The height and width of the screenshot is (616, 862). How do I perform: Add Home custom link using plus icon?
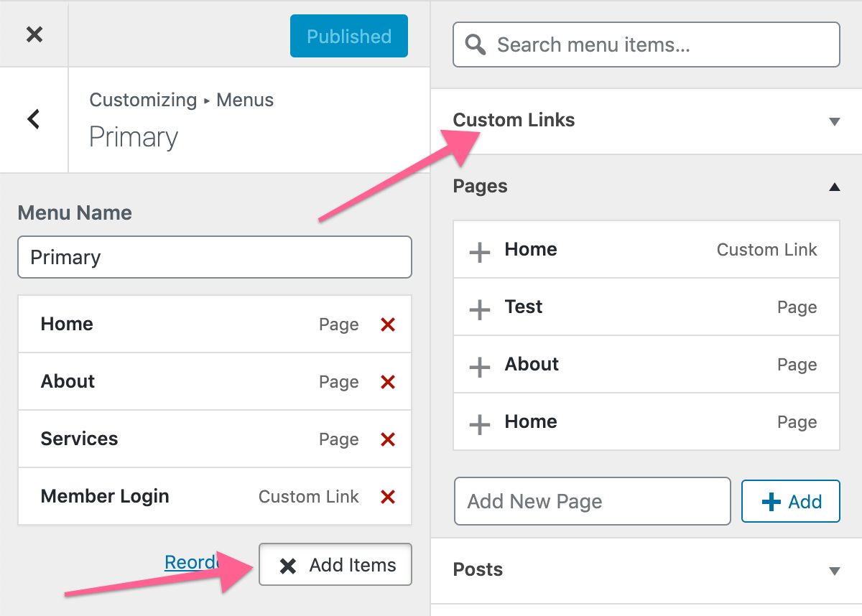click(479, 252)
